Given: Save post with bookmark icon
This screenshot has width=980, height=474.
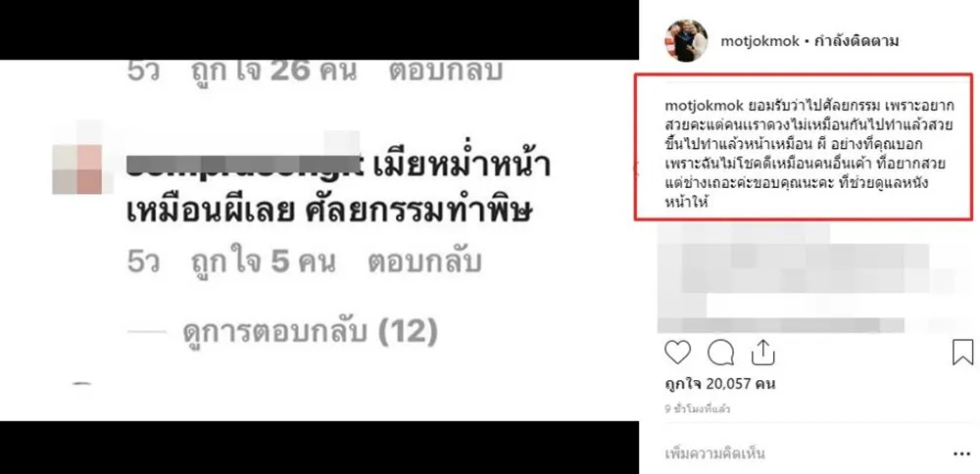Looking at the screenshot, I should 963,353.
